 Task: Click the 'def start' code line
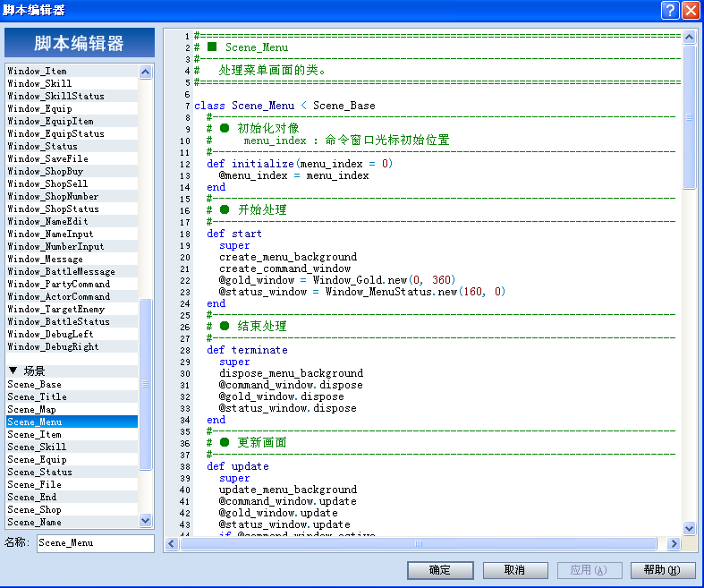pos(234,234)
